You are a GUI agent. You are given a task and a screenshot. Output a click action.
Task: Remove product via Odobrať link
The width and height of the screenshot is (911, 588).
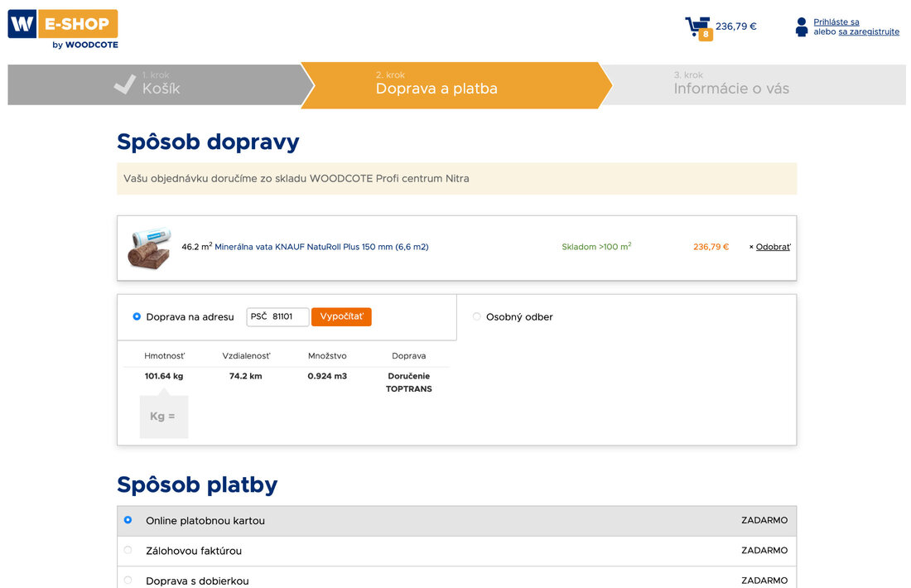tap(772, 247)
